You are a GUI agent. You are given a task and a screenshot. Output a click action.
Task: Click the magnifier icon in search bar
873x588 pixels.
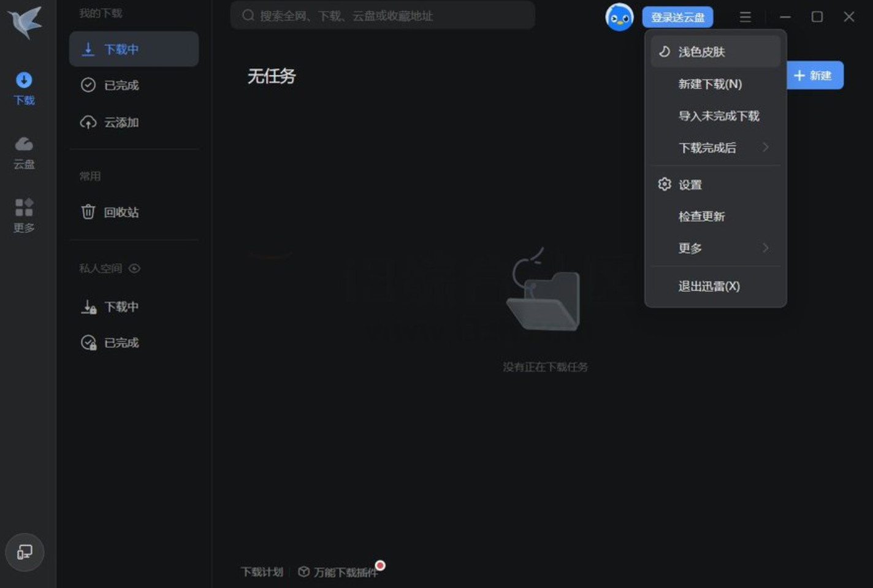click(248, 15)
